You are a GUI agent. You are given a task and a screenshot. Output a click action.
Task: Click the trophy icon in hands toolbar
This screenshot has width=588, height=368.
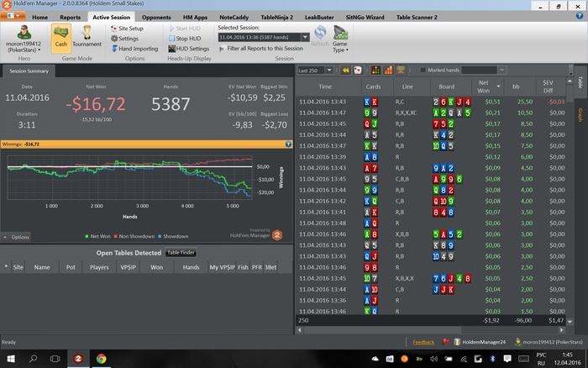pos(401,70)
